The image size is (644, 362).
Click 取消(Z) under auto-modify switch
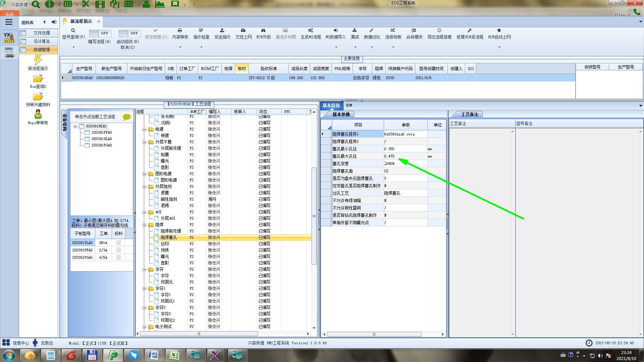pyautogui.click(x=127, y=48)
